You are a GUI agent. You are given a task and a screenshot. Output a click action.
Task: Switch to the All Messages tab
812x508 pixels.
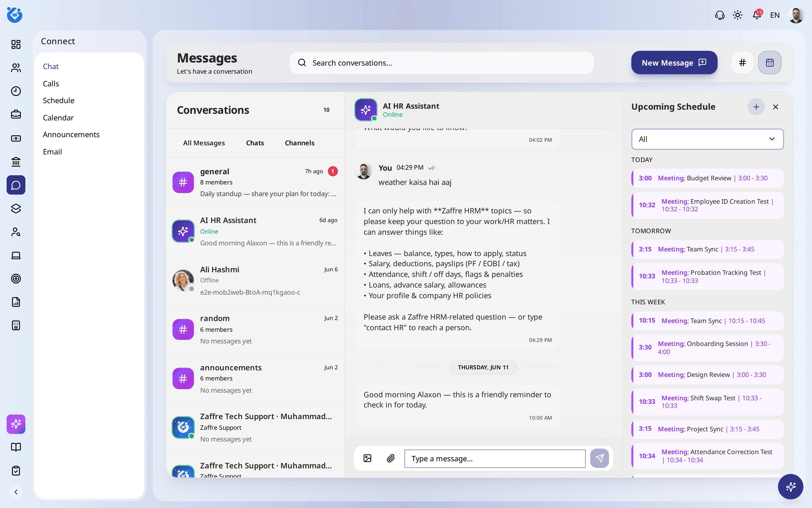point(204,143)
